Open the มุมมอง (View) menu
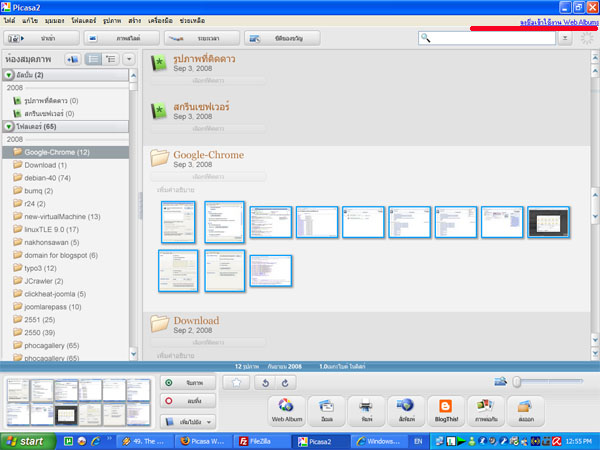The width and height of the screenshot is (600, 450). point(54,21)
